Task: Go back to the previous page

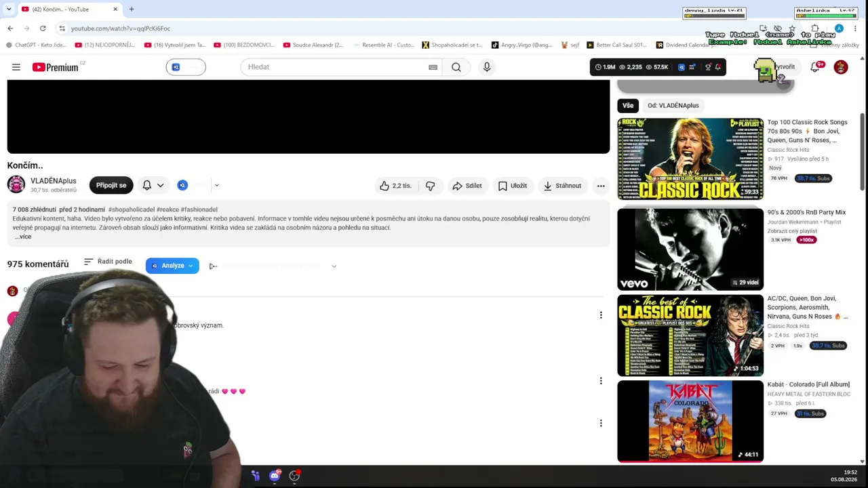Action: [10, 28]
